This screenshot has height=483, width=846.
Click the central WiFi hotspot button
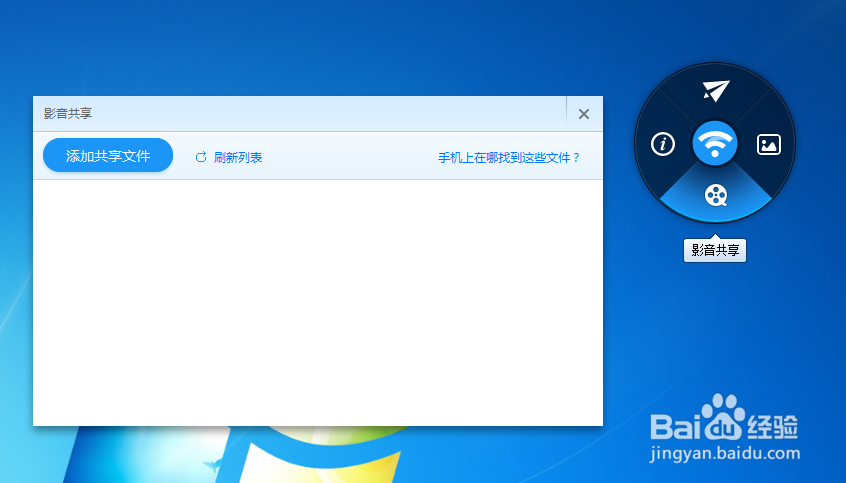point(715,144)
